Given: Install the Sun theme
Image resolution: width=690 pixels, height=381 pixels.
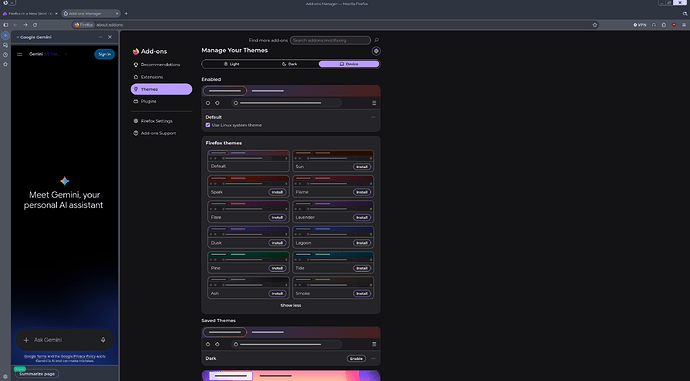Looking at the screenshot, I should (x=362, y=167).
